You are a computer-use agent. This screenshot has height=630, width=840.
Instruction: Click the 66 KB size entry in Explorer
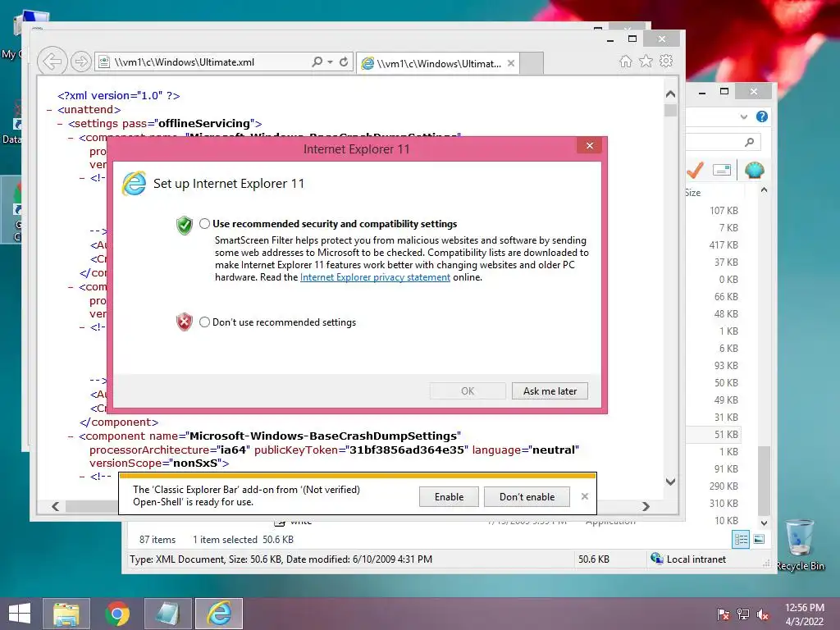[726, 296]
